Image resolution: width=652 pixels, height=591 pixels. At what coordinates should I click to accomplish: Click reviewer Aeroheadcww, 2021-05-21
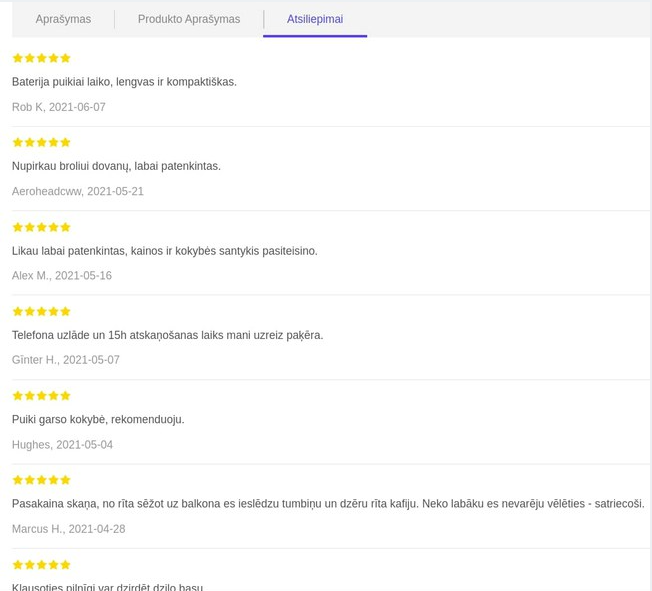pyautogui.click(x=78, y=191)
